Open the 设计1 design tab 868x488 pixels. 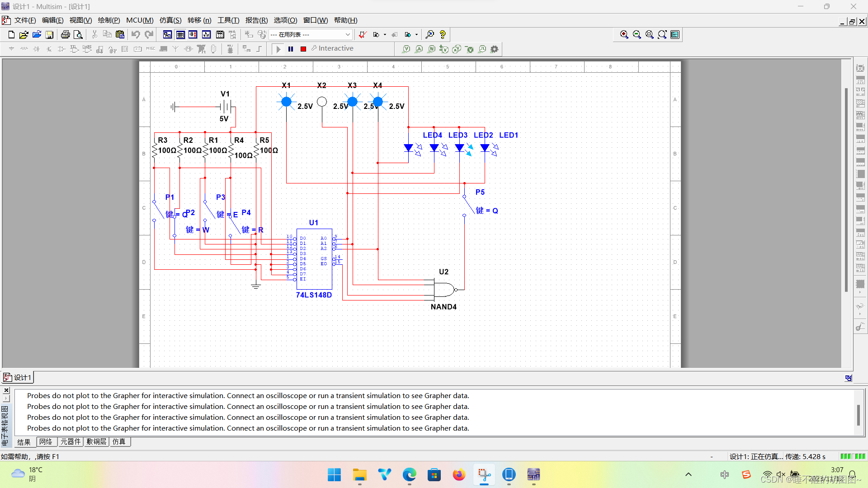pyautogui.click(x=18, y=377)
